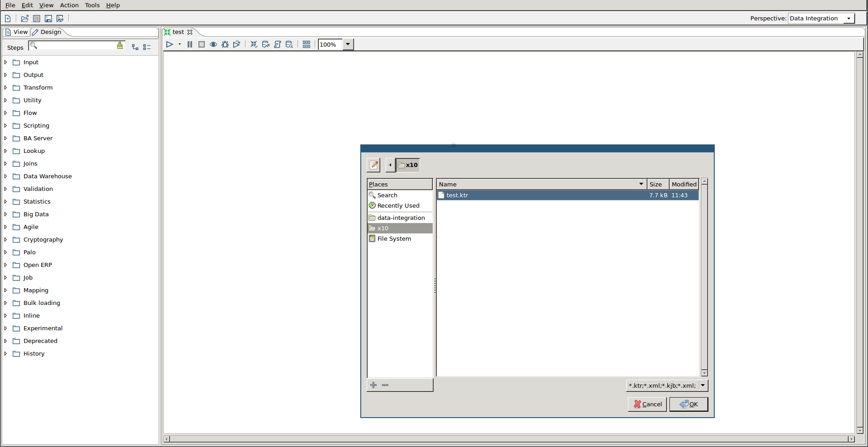This screenshot has width=868, height=447.
Task: Select the Cryptography folder in Steps tree
Action: [x=43, y=240]
